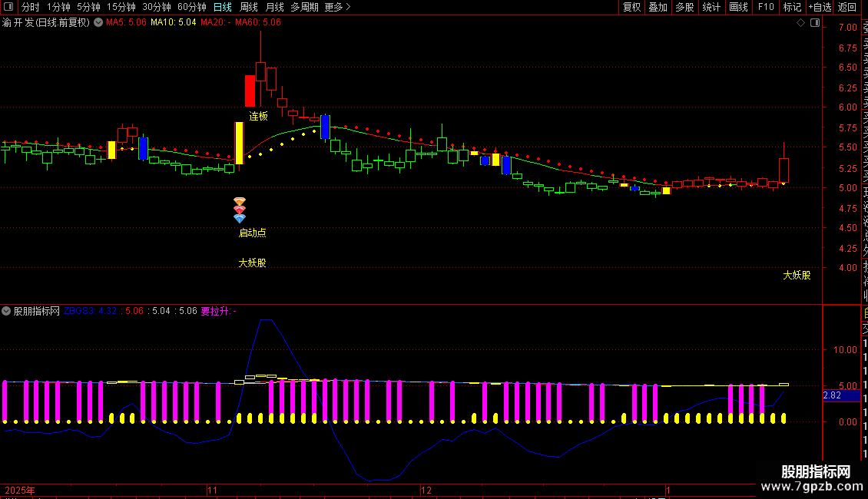Click the 股朋指标网 indicator name

(37, 311)
